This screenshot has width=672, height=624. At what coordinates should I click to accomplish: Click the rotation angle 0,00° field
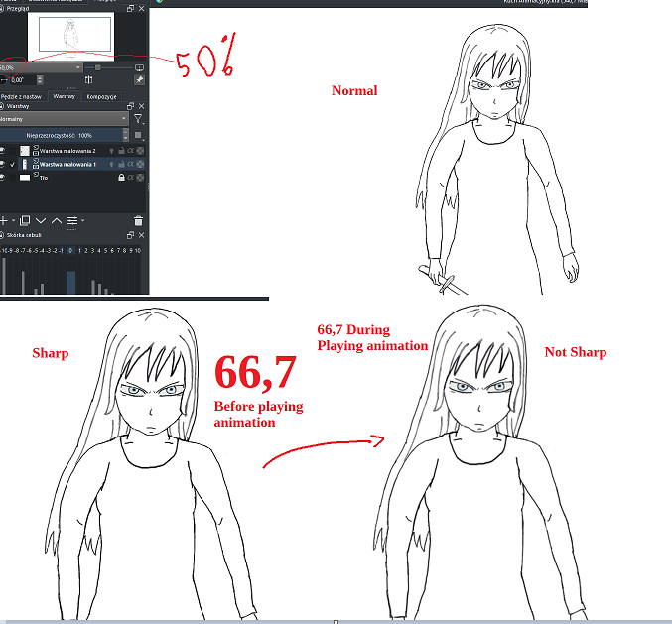(x=23, y=80)
